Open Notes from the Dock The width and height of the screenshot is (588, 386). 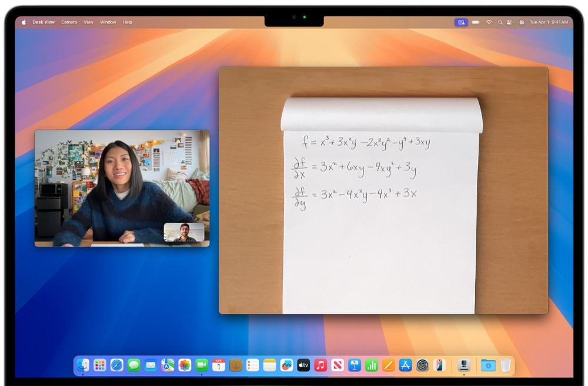click(x=270, y=365)
